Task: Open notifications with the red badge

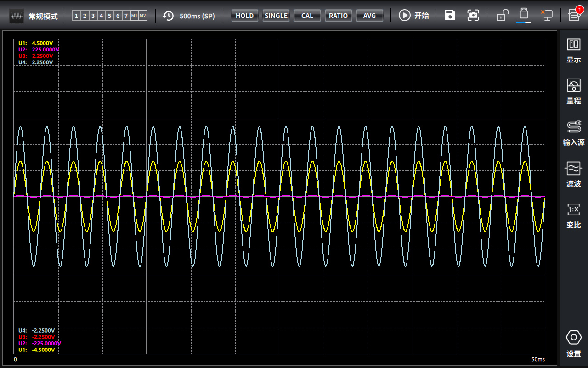Action: click(574, 14)
